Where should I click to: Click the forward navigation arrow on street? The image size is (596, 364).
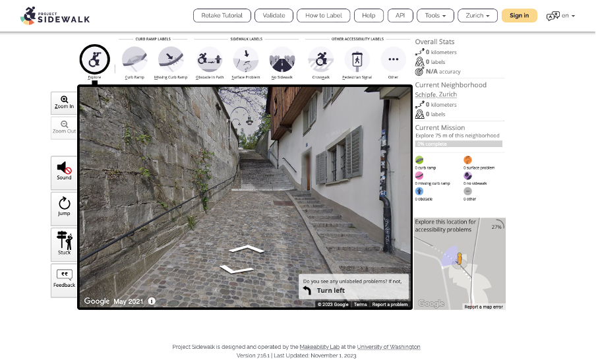pyautogui.click(x=246, y=249)
